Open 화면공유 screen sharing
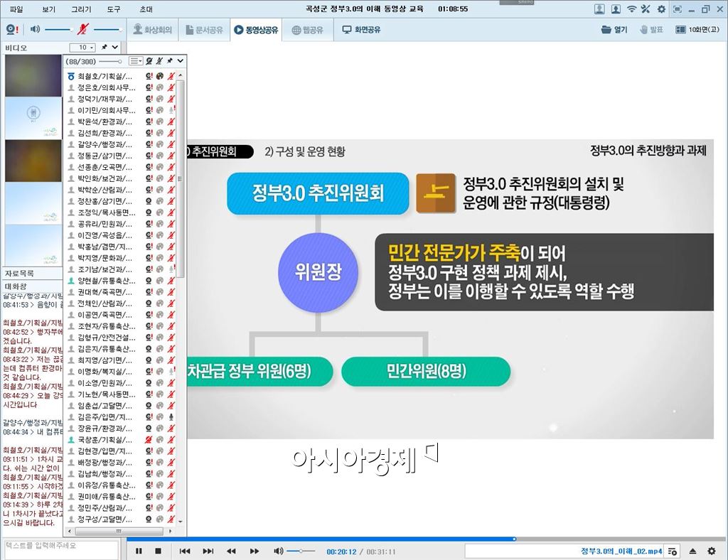Viewport: 728px width, 560px height. (x=363, y=29)
